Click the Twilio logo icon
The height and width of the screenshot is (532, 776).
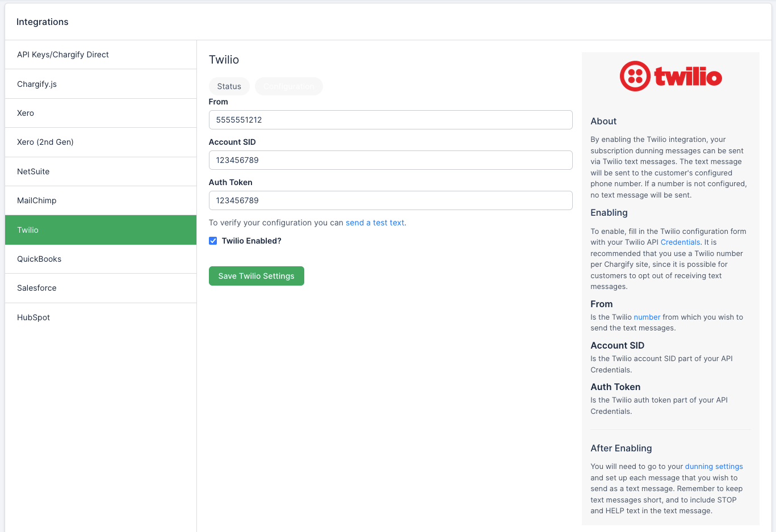(x=635, y=76)
